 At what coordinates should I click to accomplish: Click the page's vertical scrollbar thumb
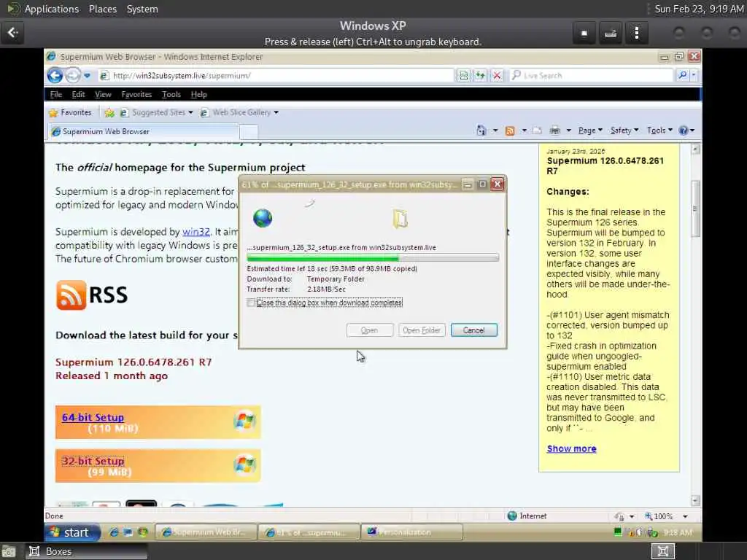695,209
